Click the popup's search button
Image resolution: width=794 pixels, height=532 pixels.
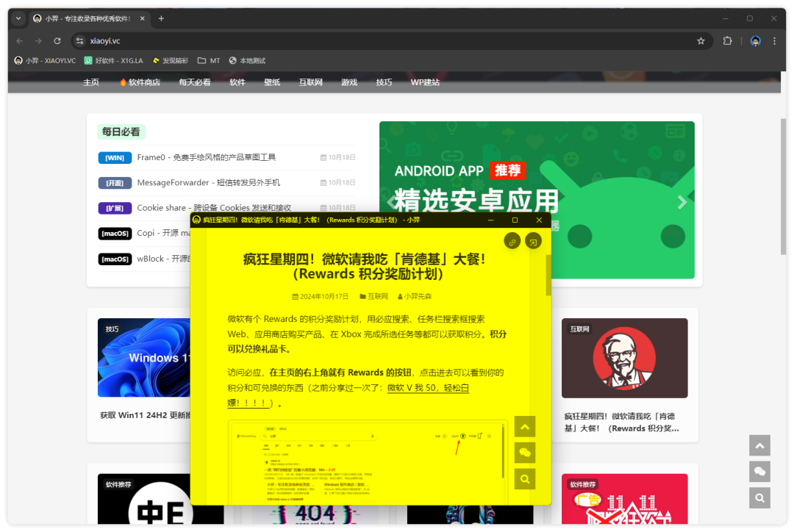(525, 479)
